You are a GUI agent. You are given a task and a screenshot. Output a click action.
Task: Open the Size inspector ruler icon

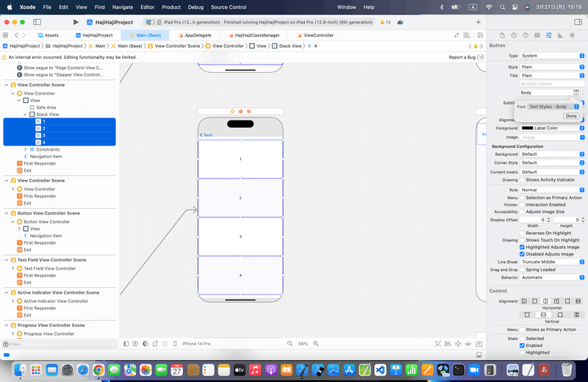(560, 35)
